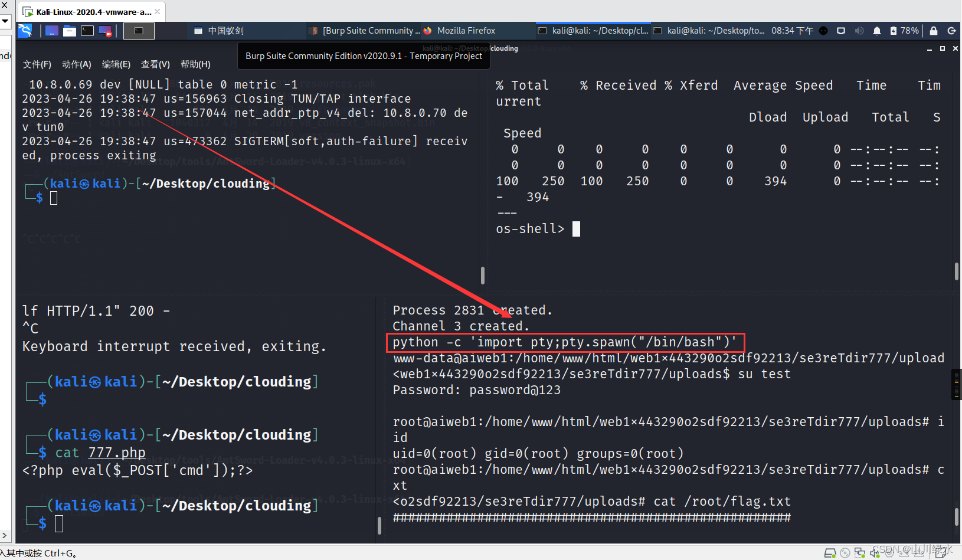
Task: Close the Kali-Linux-2020.4-vmware VM tab
Action: [x=158, y=12]
